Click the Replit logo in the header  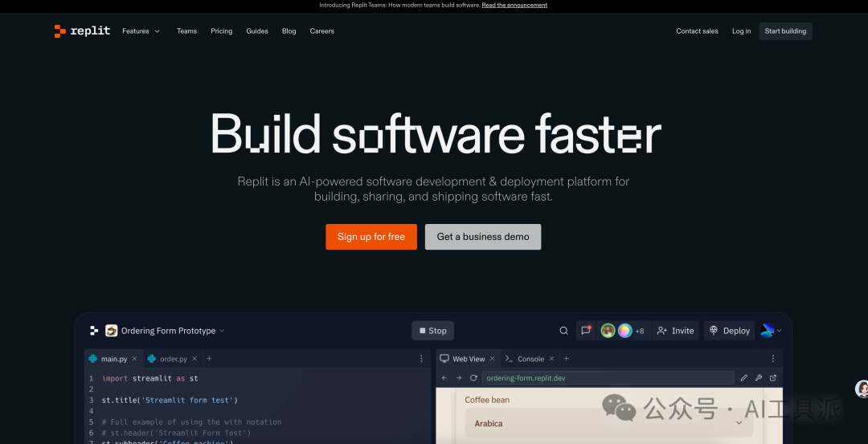tap(83, 31)
